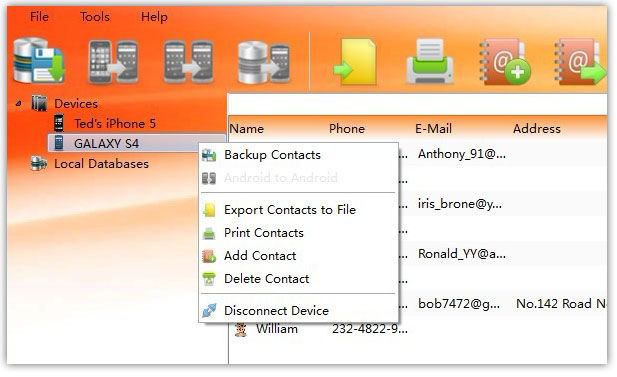Click the Anthony_91@... email cell

[x=462, y=154]
